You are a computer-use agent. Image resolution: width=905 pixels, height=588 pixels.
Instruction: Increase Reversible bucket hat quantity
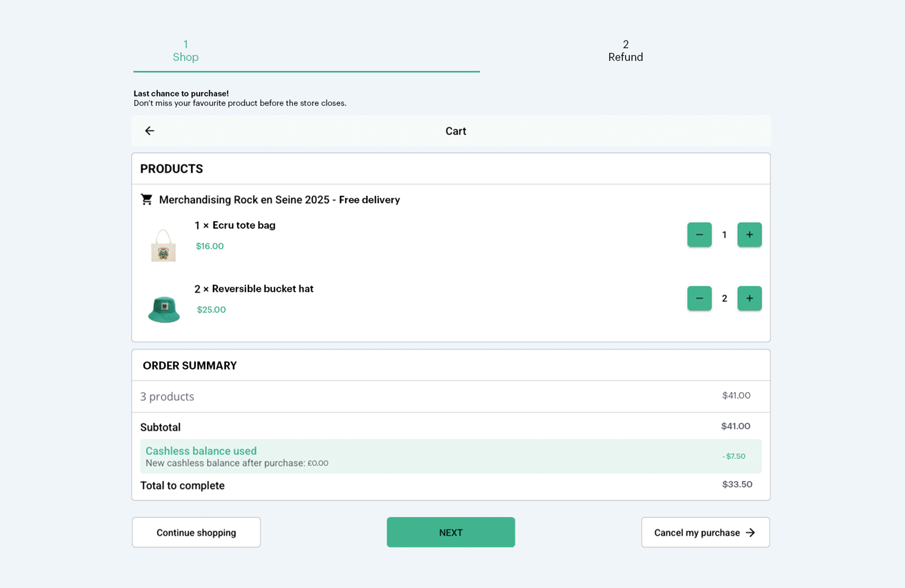[749, 298]
